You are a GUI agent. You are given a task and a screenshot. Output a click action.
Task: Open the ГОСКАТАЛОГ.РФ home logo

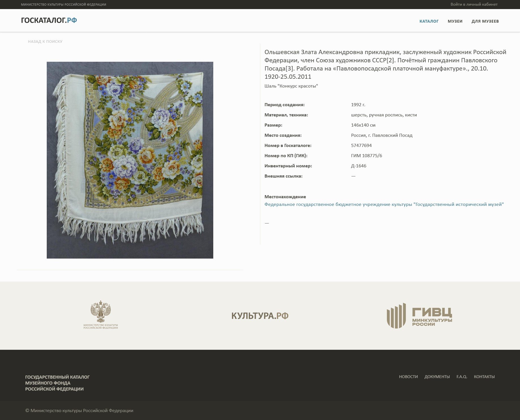click(49, 20)
